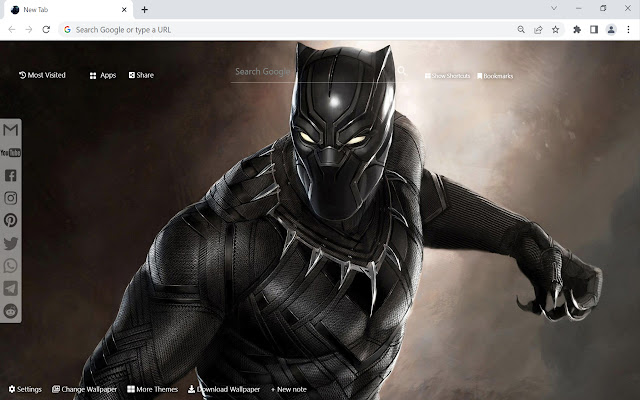Open Facebook from the sidebar
The width and height of the screenshot is (640, 400).
(11, 176)
